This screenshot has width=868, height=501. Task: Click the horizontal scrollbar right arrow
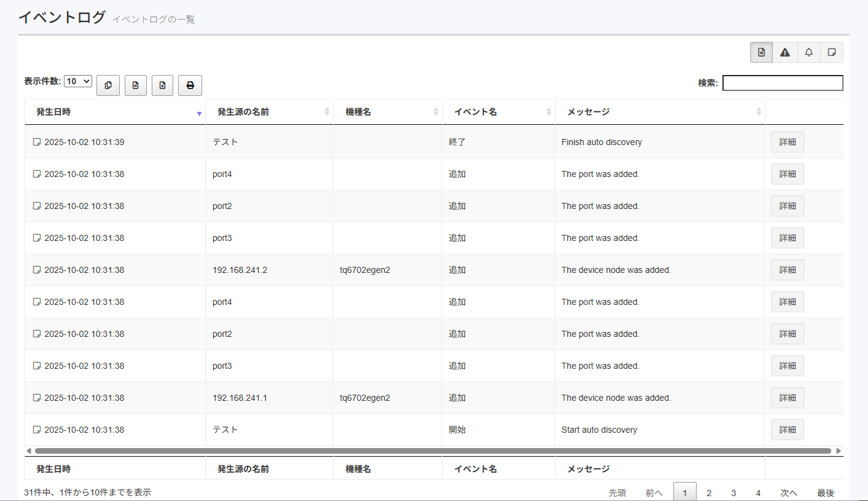point(839,451)
